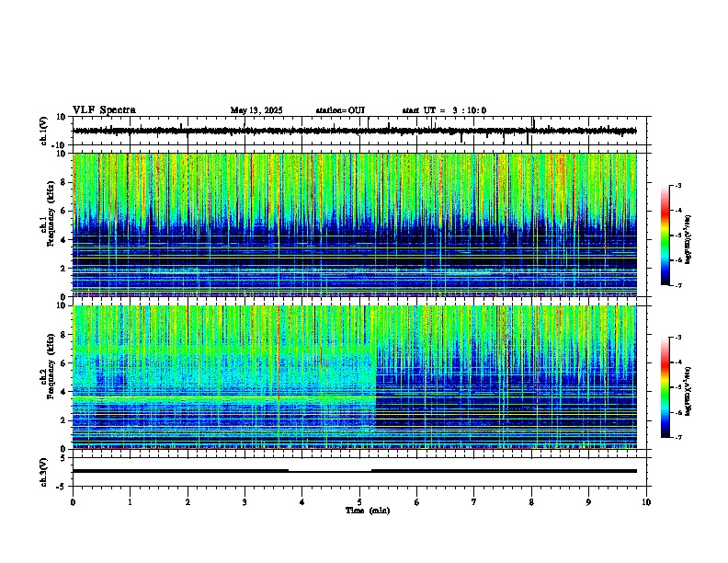Image resolution: width=728 pixels, height=563 pixels.
Task: Click time axis tick label "7"
Action: click(x=474, y=502)
